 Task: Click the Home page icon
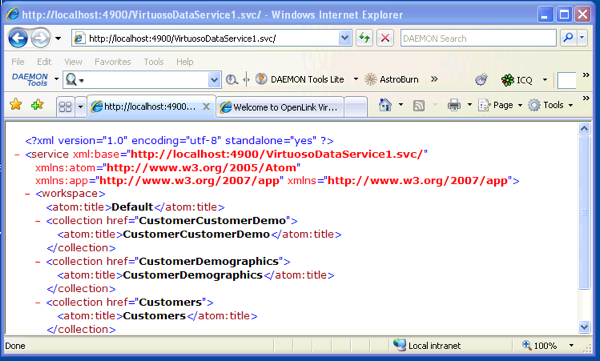click(385, 105)
